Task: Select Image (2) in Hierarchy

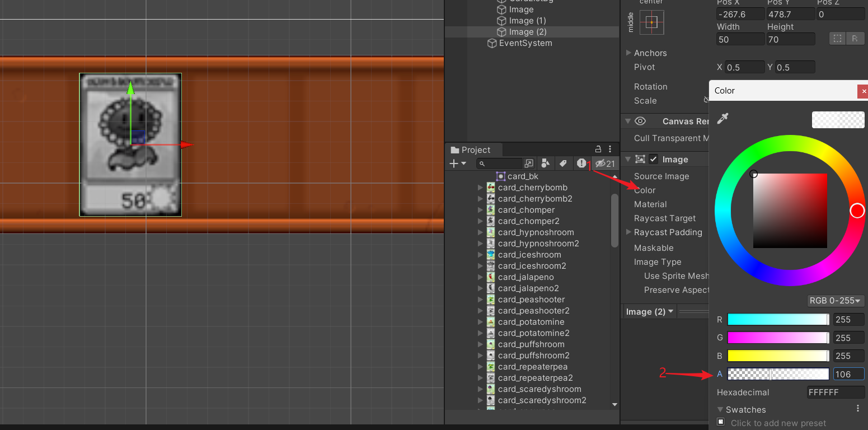Action: [528, 32]
